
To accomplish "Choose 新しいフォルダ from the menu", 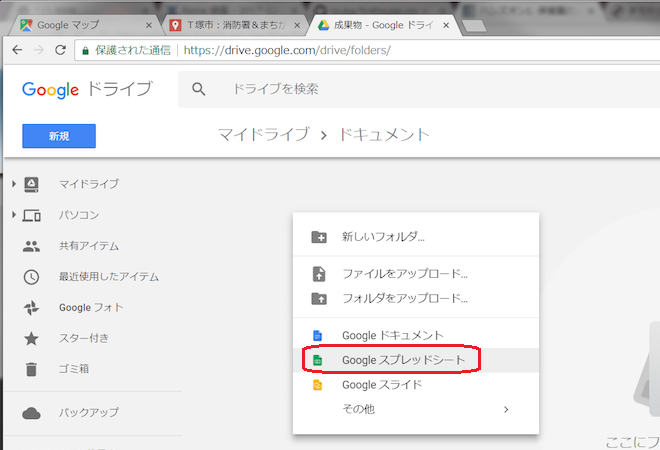I will pyautogui.click(x=416, y=237).
